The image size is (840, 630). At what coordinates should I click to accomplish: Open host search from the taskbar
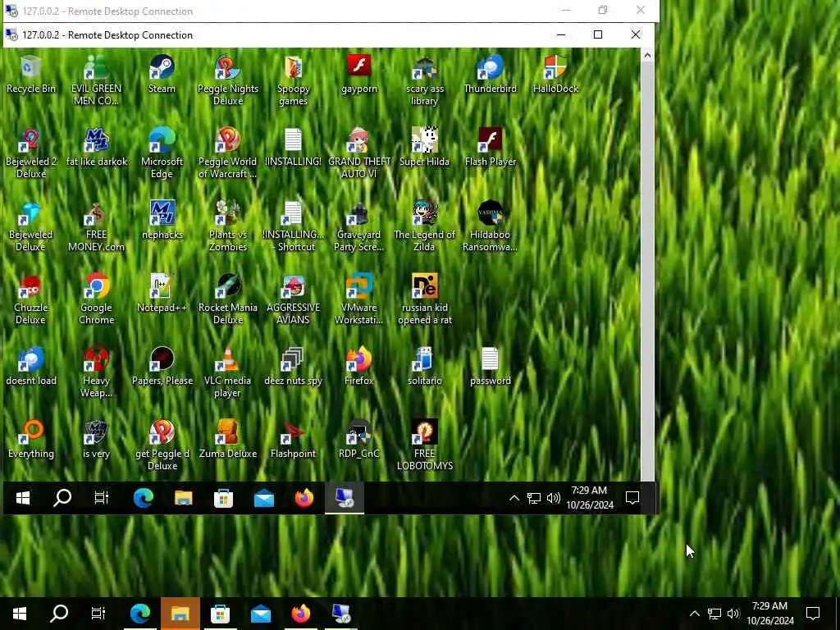coord(59,614)
